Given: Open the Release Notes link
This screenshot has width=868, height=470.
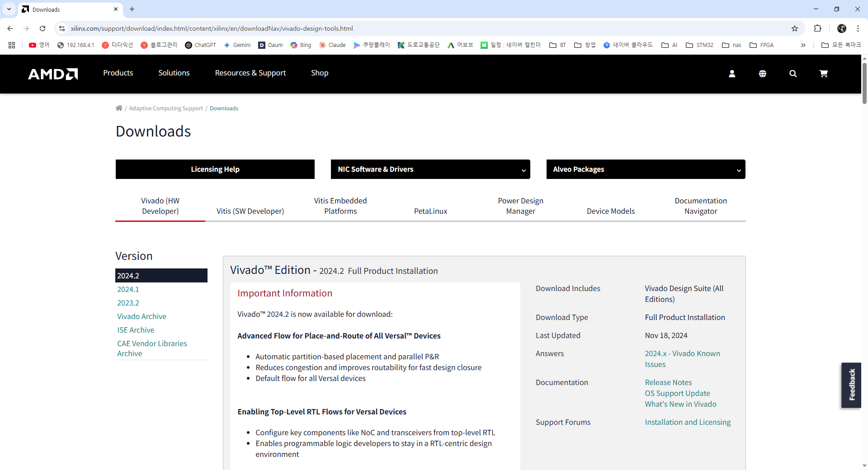Looking at the screenshot, I should coord(668,382).
